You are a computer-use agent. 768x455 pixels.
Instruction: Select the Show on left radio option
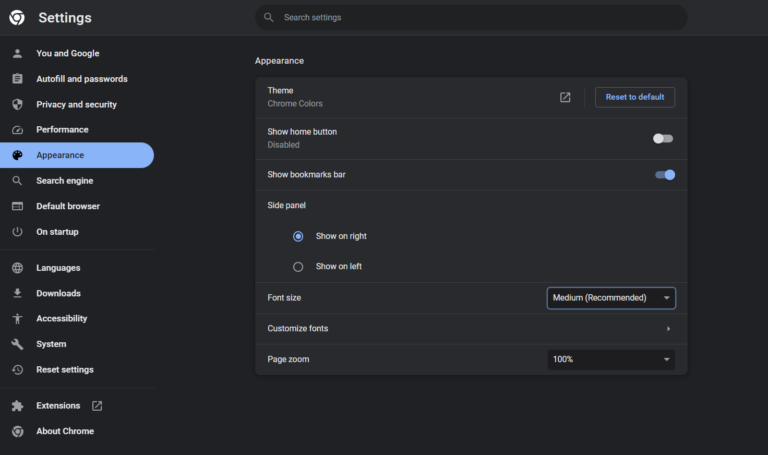coord(298,267)
